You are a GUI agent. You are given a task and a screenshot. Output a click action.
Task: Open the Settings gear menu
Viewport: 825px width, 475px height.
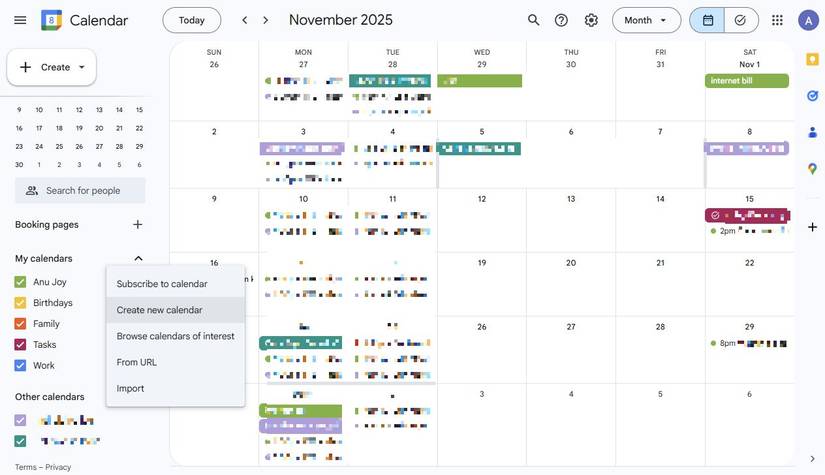[591, 20]
